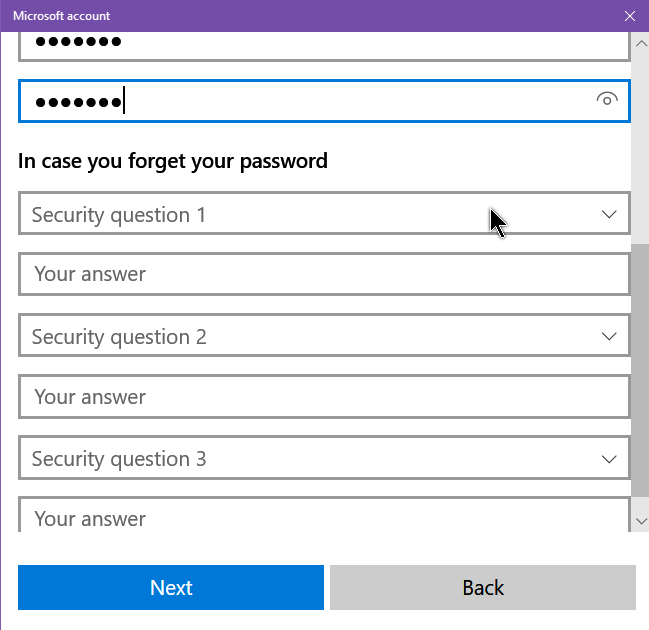
Task: Click the Back button
Action: [483, 587]
